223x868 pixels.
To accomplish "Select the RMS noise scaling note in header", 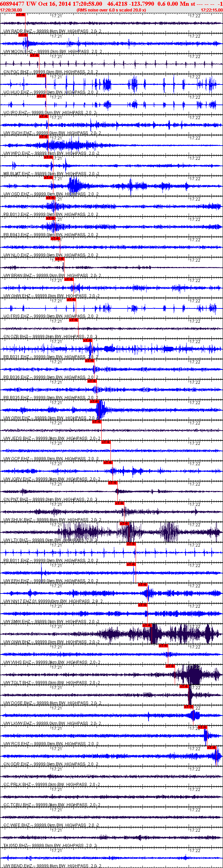I will point(112,10).
